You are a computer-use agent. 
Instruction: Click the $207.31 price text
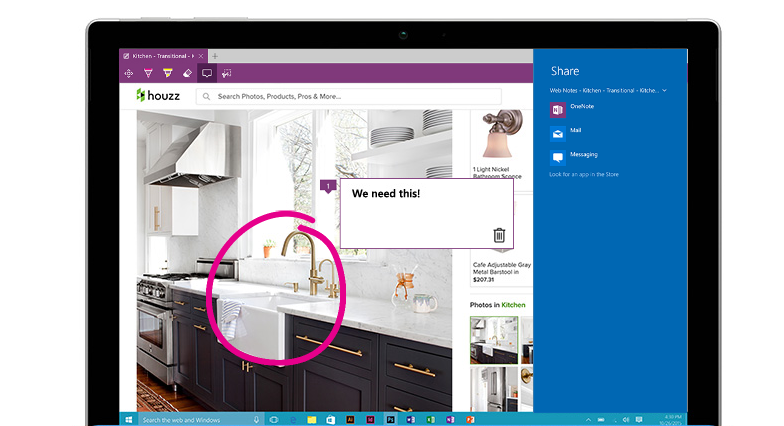[484, 280]
